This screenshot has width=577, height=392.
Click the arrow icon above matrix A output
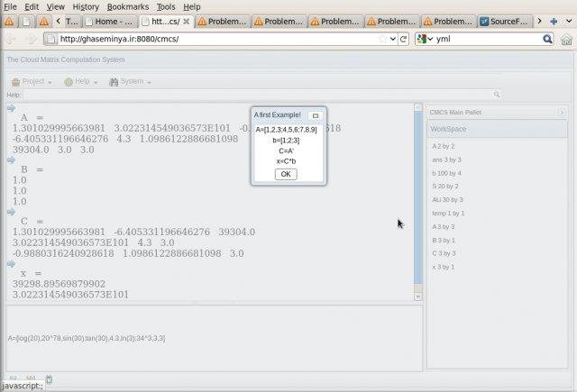(11, 108)
